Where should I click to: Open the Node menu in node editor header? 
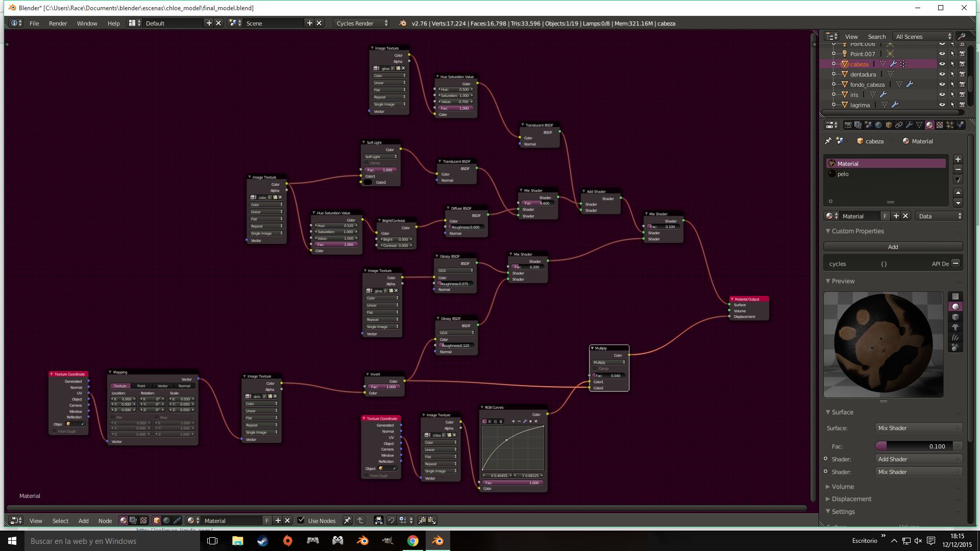click(x=105, y=521)
